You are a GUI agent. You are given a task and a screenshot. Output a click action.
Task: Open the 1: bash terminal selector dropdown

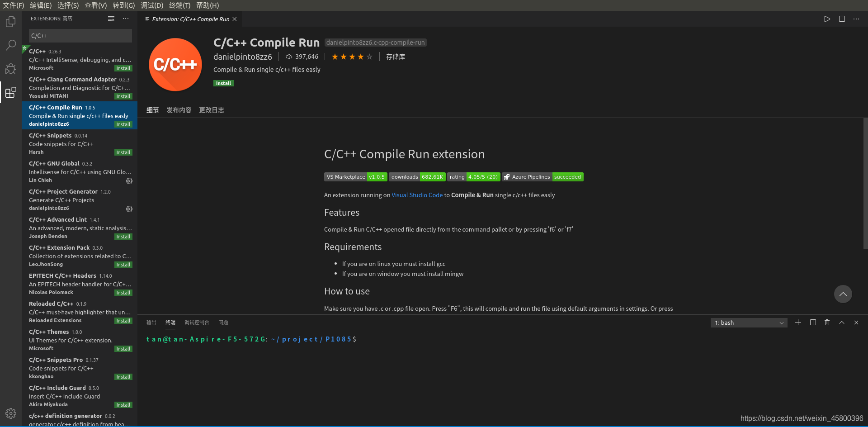(x=749, y=323)
